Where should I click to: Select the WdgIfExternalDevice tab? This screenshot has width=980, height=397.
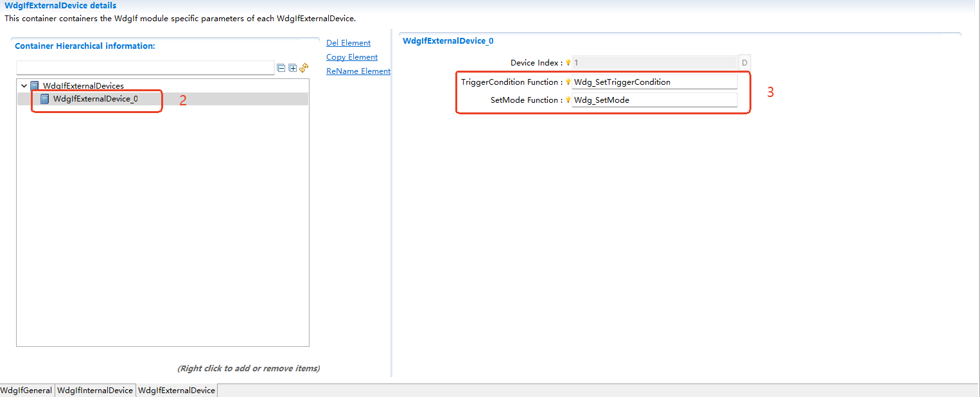[177, 390]
